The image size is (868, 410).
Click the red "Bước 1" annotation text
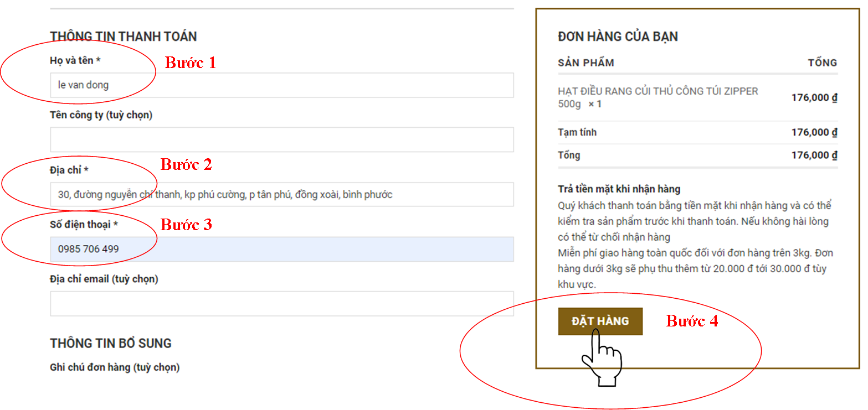point(190,63)
